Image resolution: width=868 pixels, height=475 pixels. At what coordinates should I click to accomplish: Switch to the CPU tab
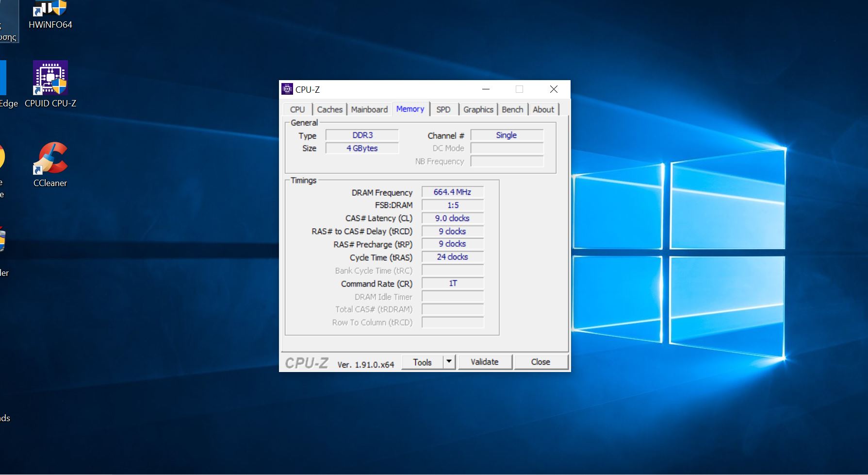(297, 109)
